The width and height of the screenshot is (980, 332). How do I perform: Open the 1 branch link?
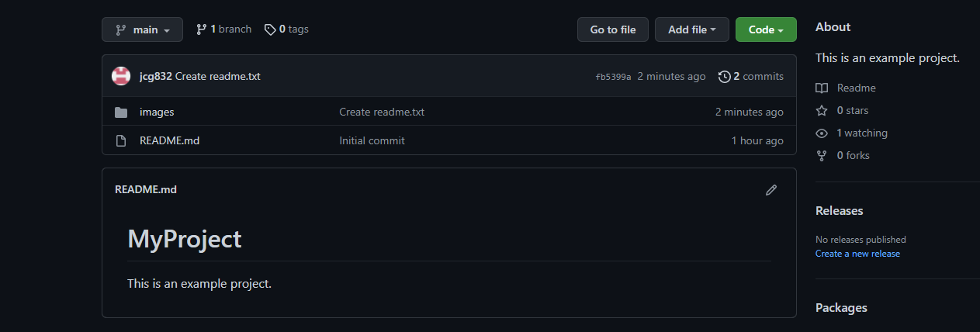tap(223, 29)
